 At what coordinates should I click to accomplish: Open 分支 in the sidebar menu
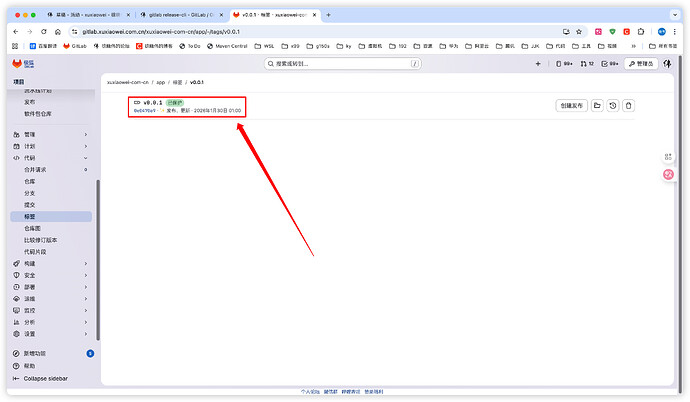[29, 193]
